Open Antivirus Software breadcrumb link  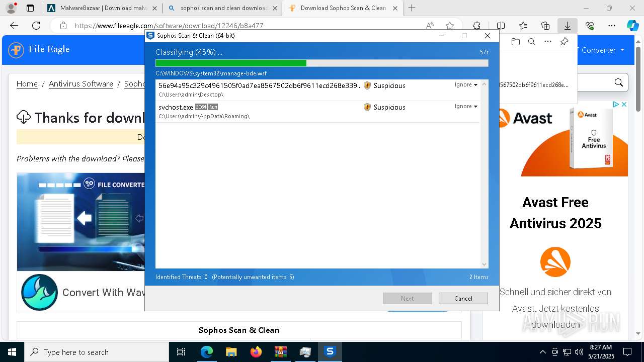pos(81,84)
